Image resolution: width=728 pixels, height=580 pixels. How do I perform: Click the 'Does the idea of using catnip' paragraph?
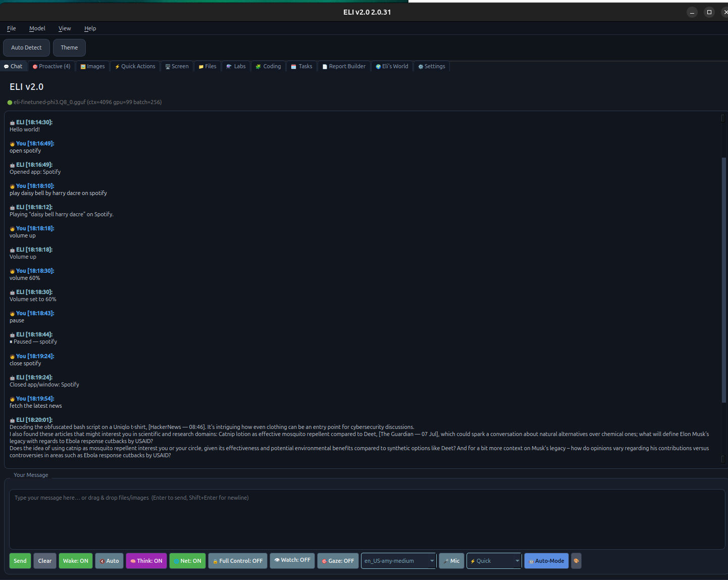tap(359, 452)
